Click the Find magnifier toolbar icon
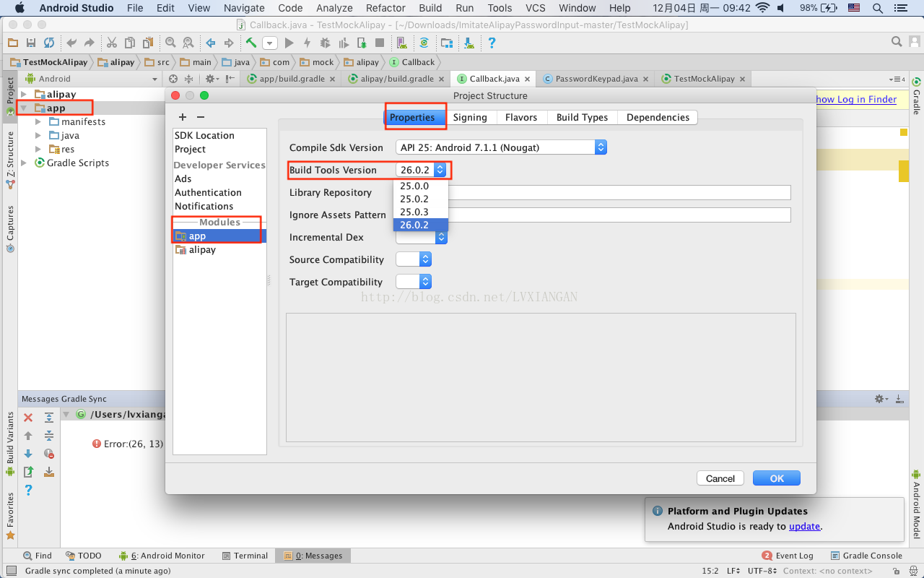The image size is (924, 578). [x=170, y=43]
